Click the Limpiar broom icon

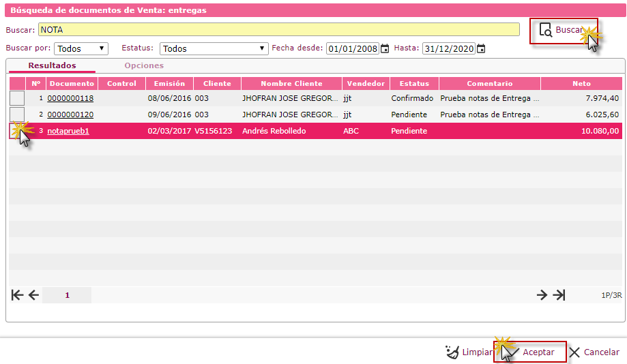(x=452, y=352)
